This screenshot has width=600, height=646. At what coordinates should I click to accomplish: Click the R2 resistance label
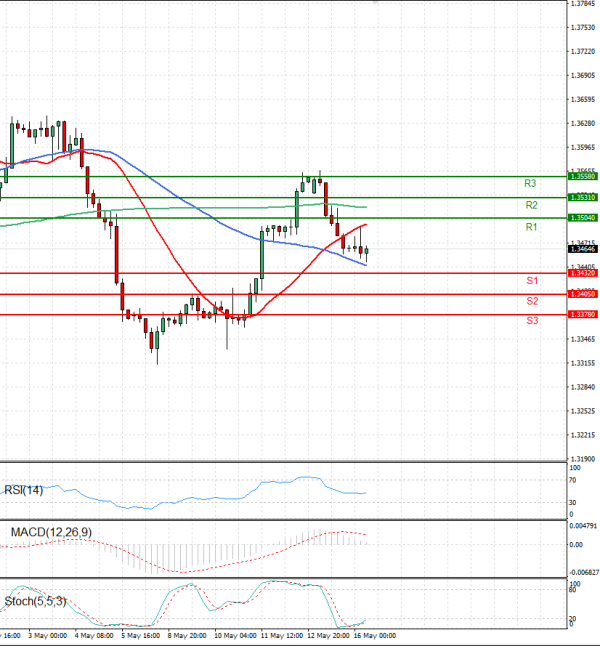click(x=531, y=205)
